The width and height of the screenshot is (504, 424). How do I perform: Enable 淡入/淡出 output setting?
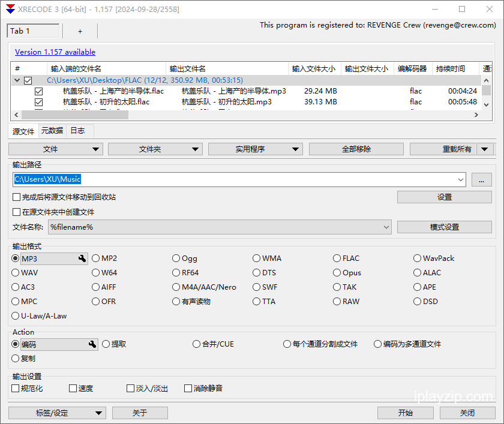click(130, 389)
